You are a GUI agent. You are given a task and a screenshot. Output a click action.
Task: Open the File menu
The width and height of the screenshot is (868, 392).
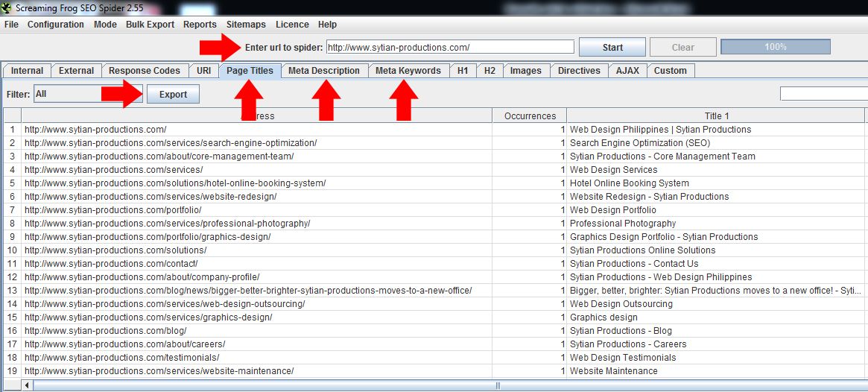(x=11, y=25)
